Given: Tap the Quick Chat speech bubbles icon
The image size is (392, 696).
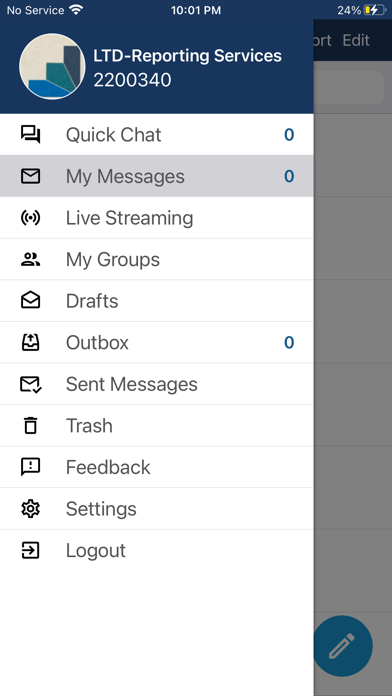Looking at the screenshot, I should coord(31,134).
